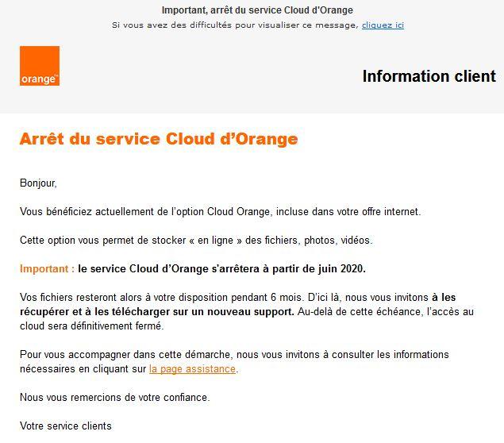This screenshot has width=504, height=443.
Task: Click the orange "Arrêt du service Cloud d'Orange" title
Action: pyautogui.click(x=159, y=139)
